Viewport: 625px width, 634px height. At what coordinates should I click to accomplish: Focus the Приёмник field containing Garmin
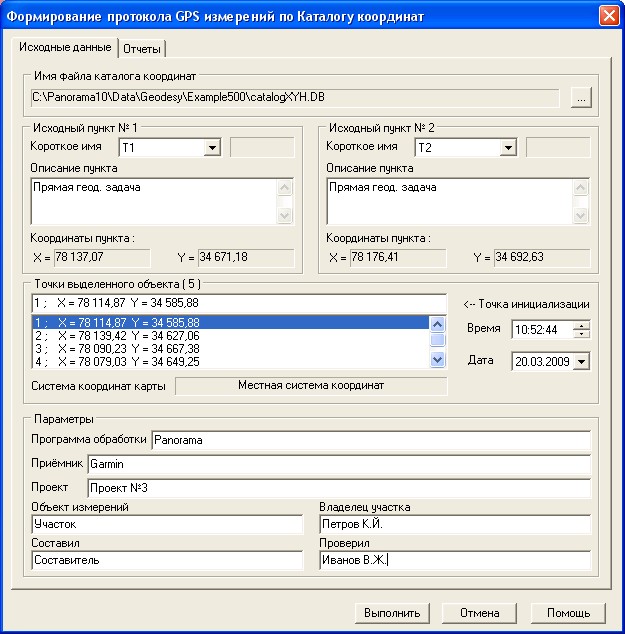(x=338, y=464)
